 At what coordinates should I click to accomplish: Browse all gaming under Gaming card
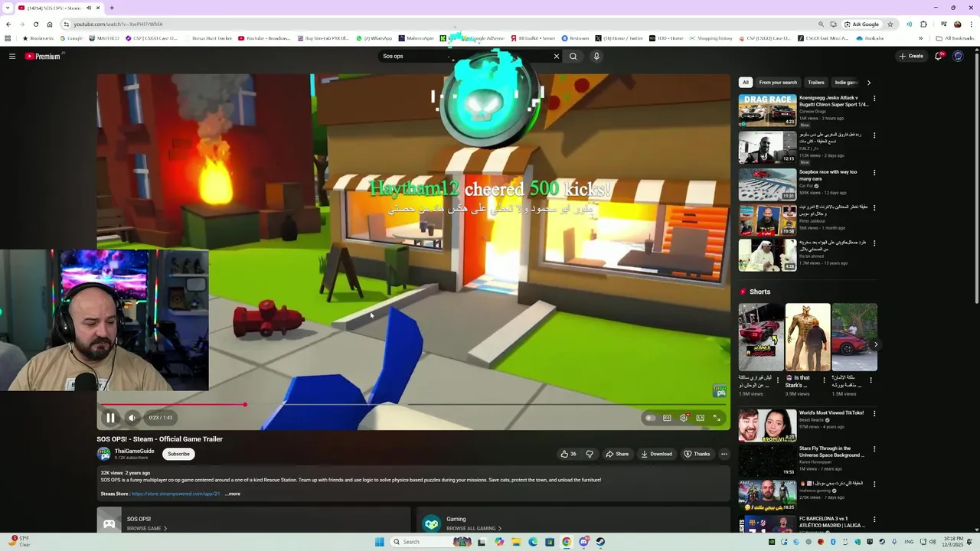click(x=474, y=529)
